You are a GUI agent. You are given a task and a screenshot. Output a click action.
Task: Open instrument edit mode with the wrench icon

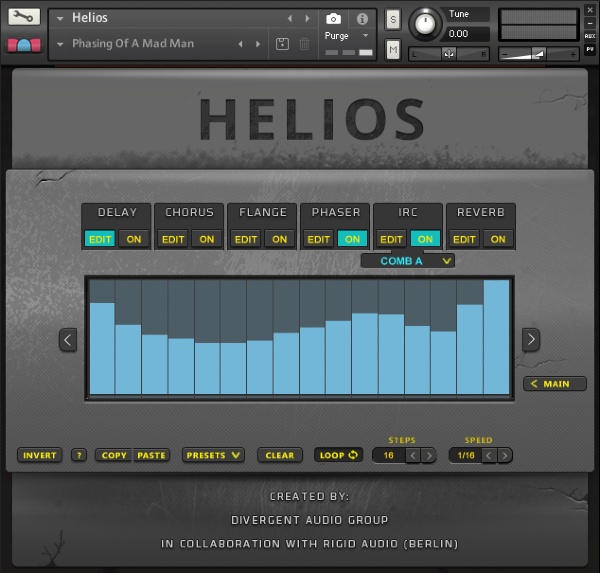tap(24, 17)
